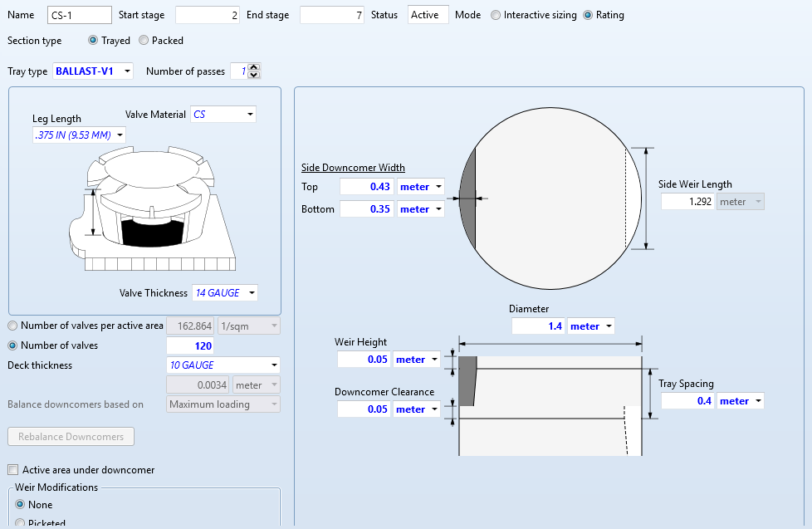Image resolution: width=812 pixels, height=529 pixels.
Task: Click the ballast valve illustration image
Action: click(152, 208)
